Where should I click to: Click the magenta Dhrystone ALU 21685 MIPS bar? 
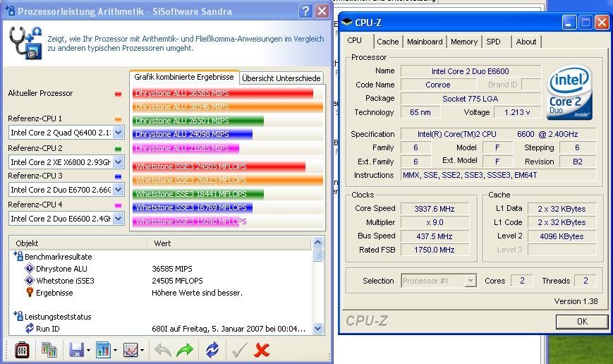(186, 148)
